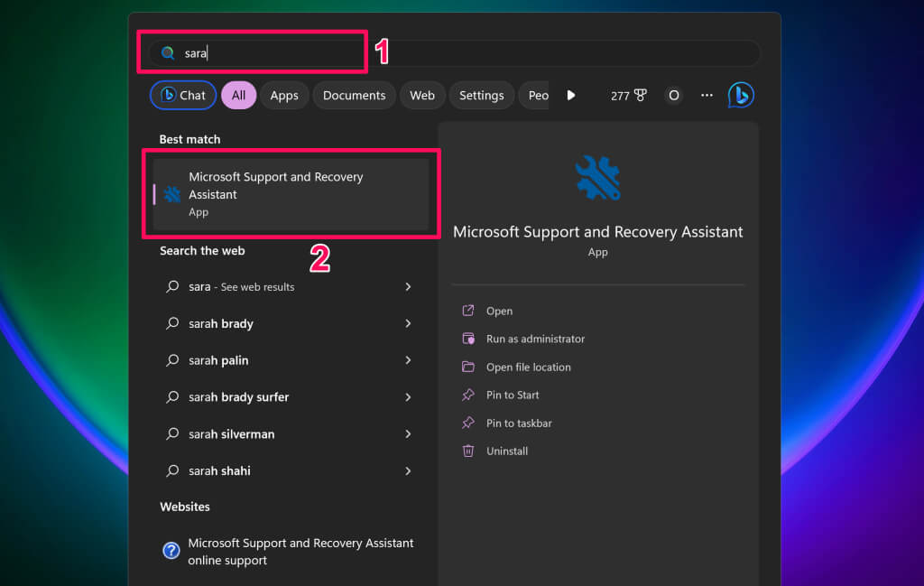The image size is (924, 586).
Task: Expand the sarah brady suggestion arrow
Action: (x=408, y=323)
